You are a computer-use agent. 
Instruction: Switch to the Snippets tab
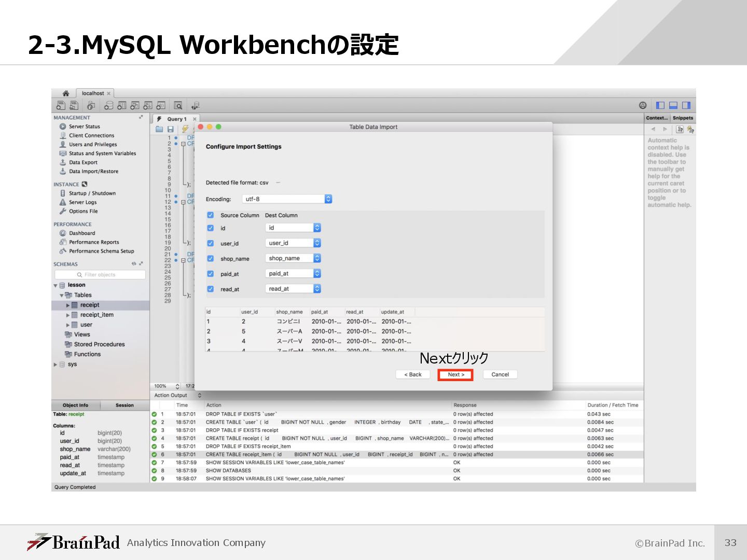tap(683, 118)
